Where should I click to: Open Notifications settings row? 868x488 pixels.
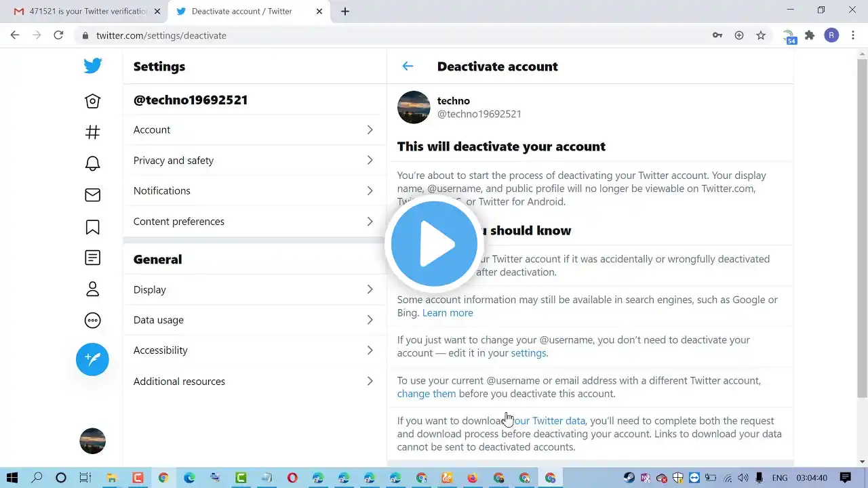coord(254,190)
